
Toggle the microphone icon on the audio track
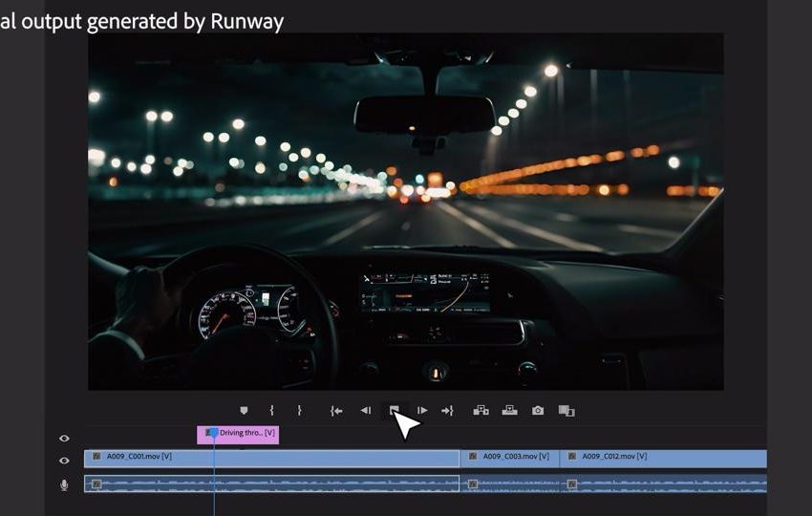click(64, 484)
